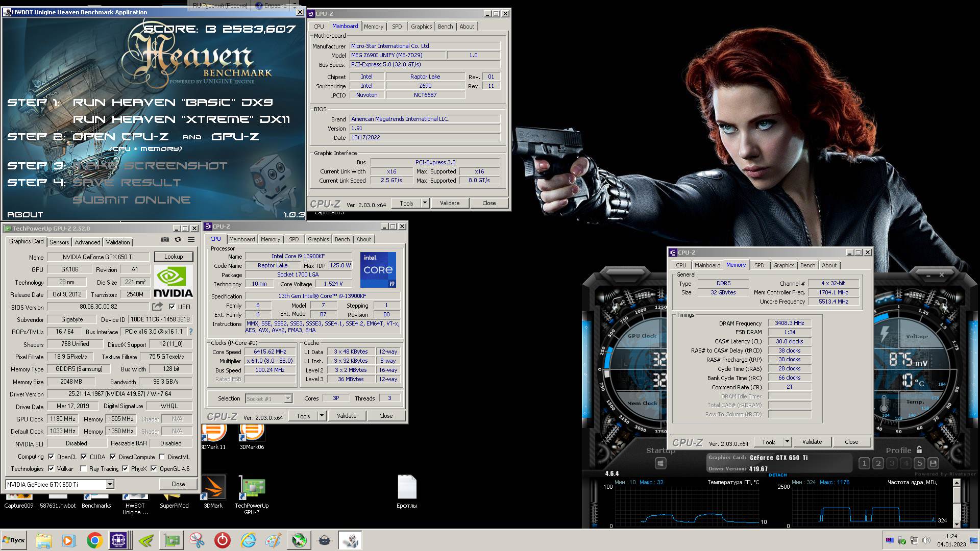Open Bench tab in CPU-Z CPU window
Screen dimensions: 980x551
[342, 239]
